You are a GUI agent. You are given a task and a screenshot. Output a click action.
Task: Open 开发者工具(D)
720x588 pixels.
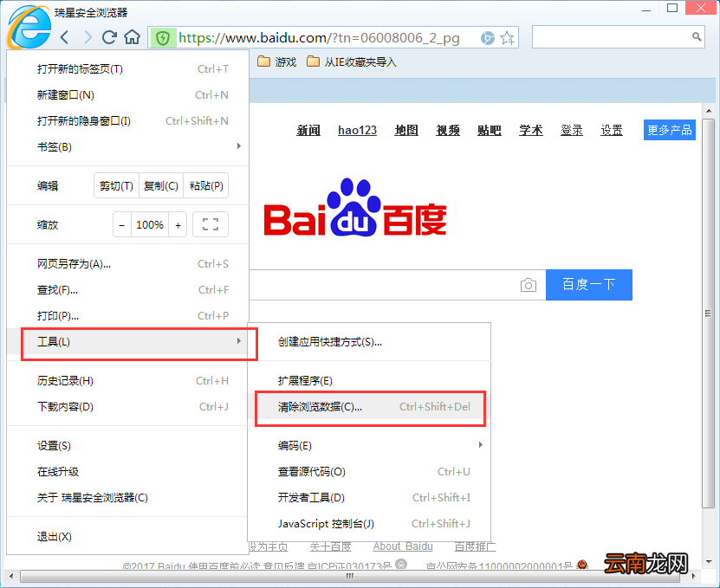click(369, 498)
